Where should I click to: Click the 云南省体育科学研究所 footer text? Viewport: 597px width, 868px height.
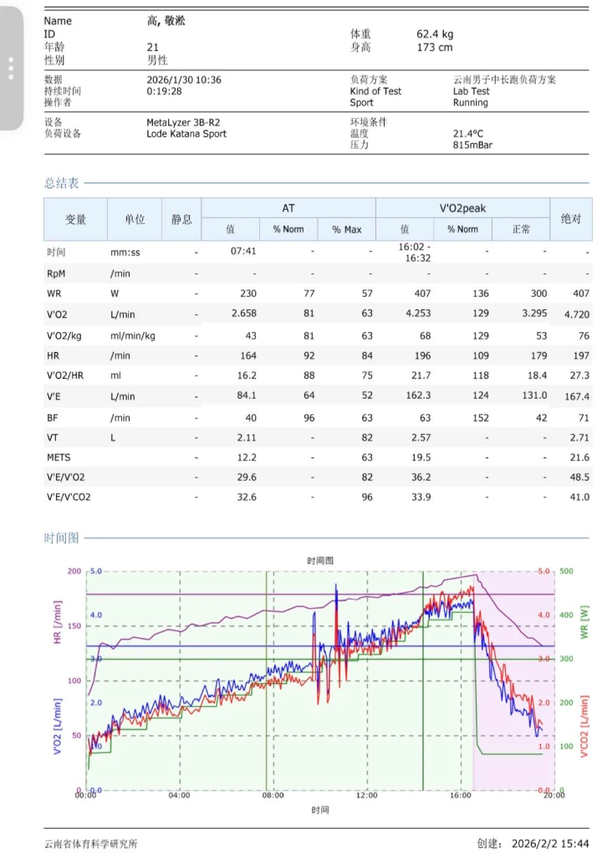point(91,844)
